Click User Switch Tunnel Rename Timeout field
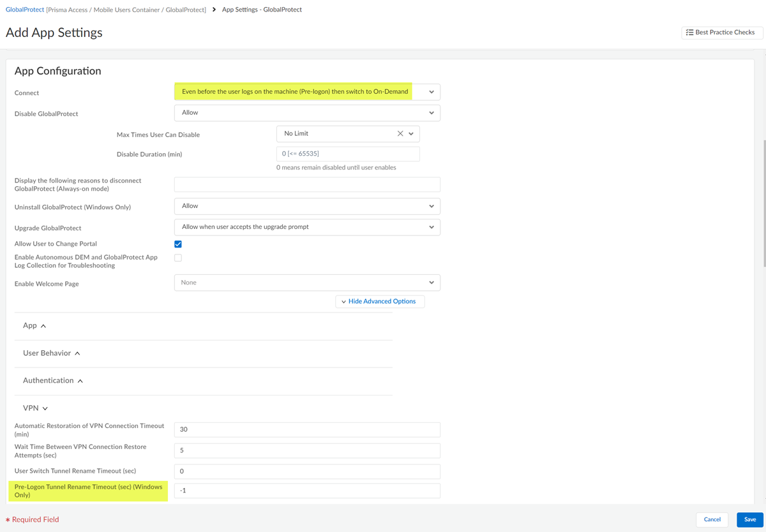Image resolution: width=766 pixels, height=532 pixels. 307,471
